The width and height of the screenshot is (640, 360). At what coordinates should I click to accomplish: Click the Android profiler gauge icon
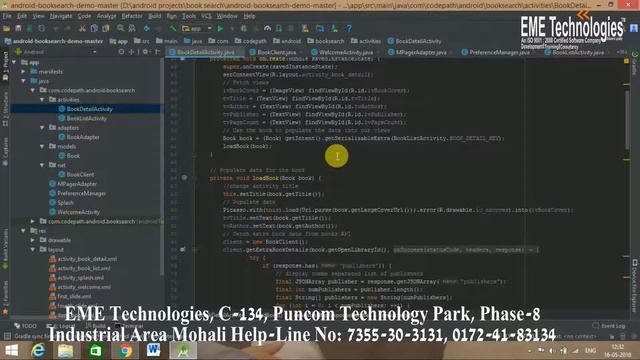tap(267, 28)
